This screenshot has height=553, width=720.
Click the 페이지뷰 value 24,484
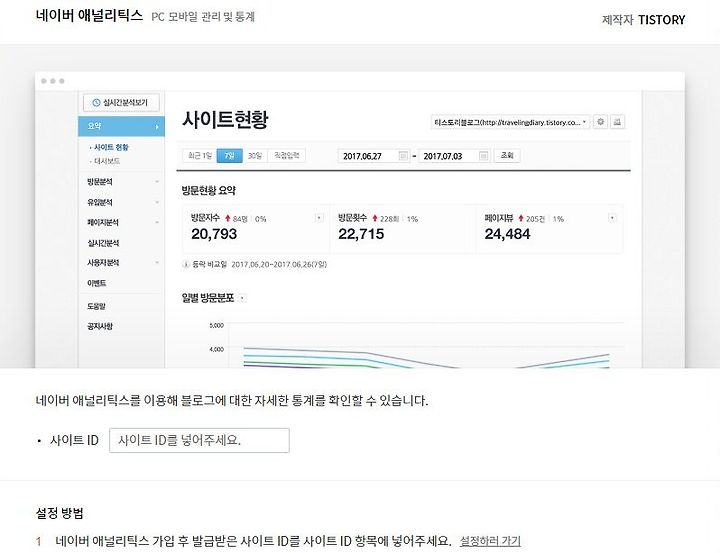click(x=507, y=234)
